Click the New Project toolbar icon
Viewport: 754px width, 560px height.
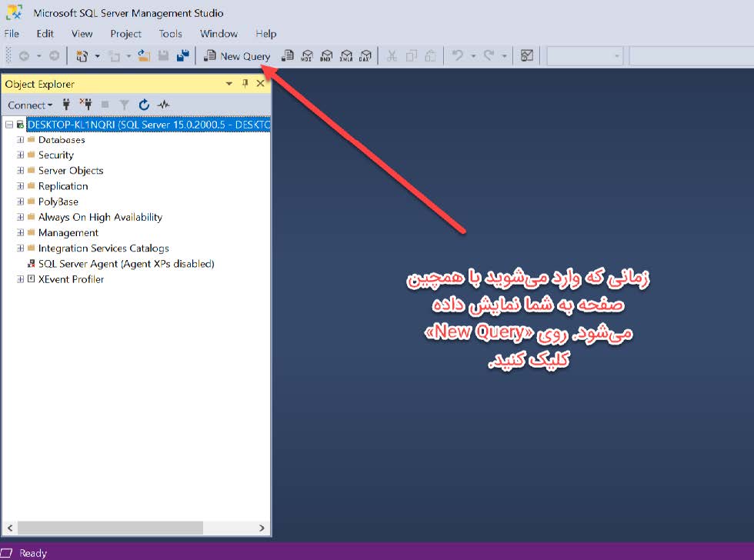pyautogui.click(x=82, y=56)
